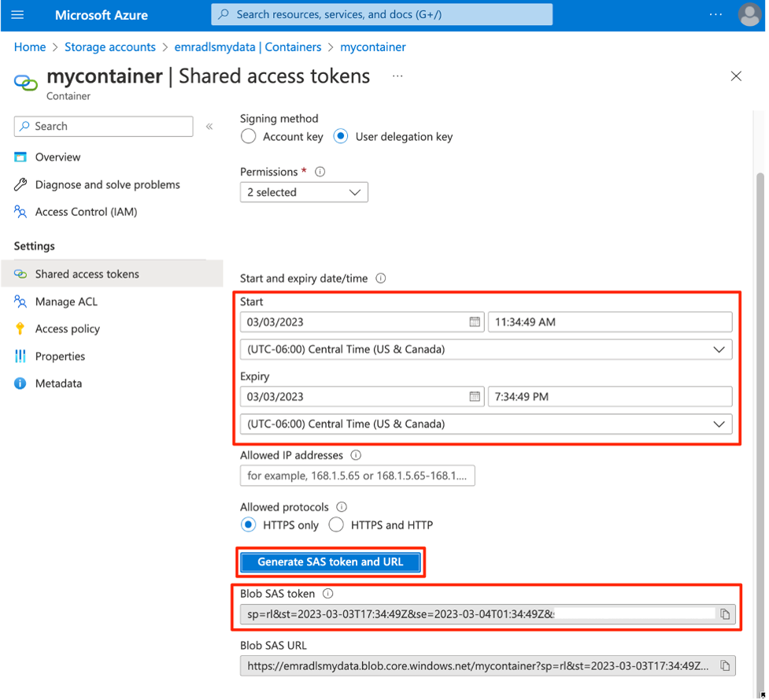
Task: Copy the Blob SAS URL
Action: pyautogui.click(x=724, y=666)
